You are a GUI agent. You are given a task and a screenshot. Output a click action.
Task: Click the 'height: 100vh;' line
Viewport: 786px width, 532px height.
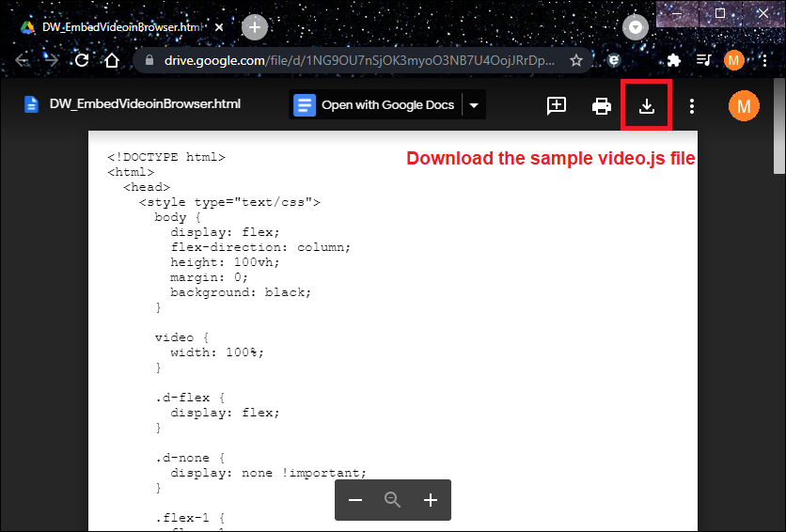coord(225,262)
